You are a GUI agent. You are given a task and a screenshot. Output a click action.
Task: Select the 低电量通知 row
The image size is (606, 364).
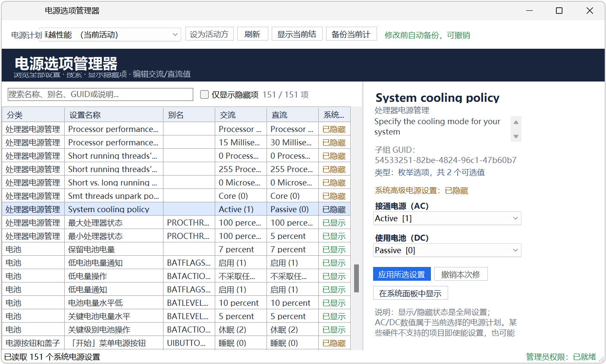(176, 289)
